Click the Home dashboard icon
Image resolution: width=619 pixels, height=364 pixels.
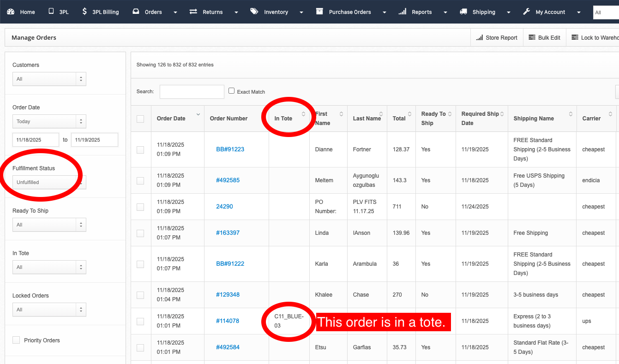(11, 12)
